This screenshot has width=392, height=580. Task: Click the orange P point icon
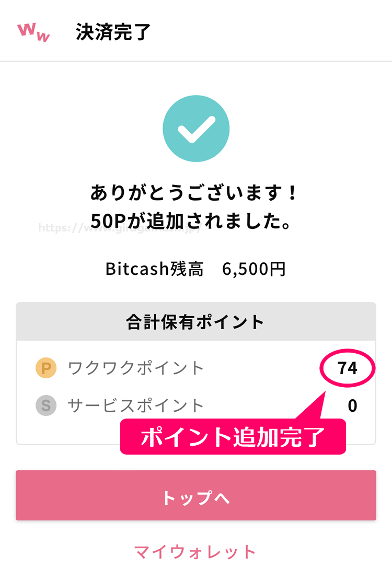(x=45, y=368)
